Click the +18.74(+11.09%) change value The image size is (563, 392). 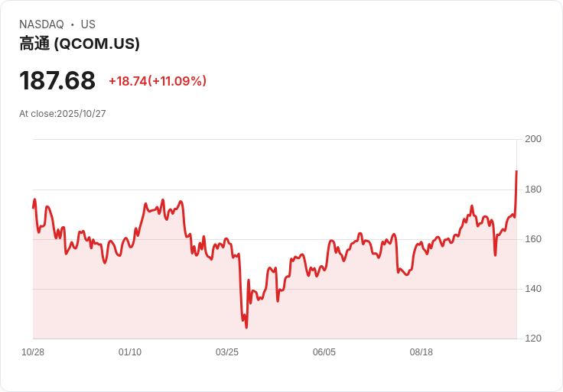click(x=158, y=81)
